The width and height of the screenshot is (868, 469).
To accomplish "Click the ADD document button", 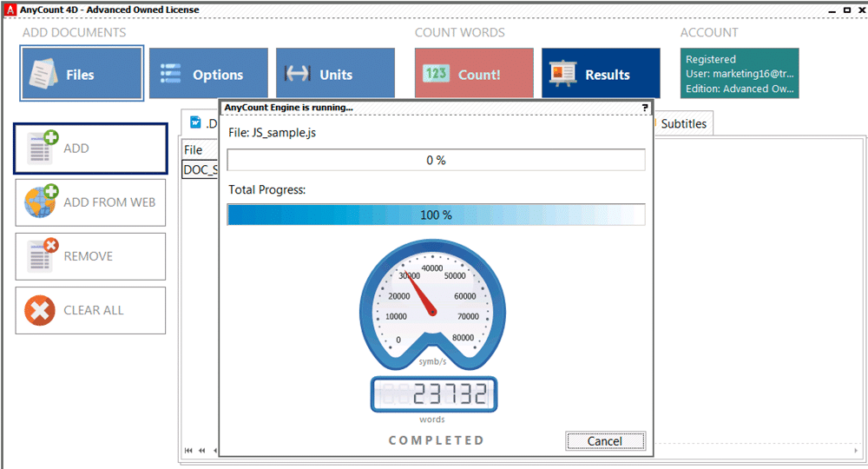I will [91, 149].
